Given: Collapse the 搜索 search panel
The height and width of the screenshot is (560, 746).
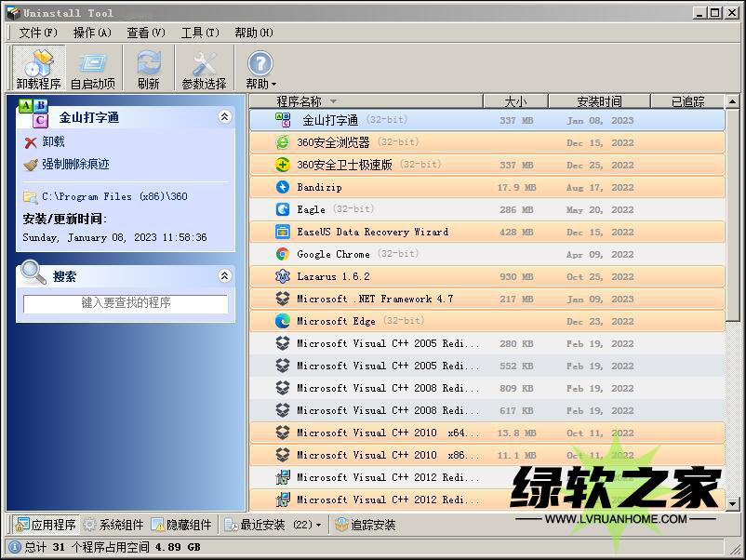Looking at the screenshot, I should click(x=224, y=275).
